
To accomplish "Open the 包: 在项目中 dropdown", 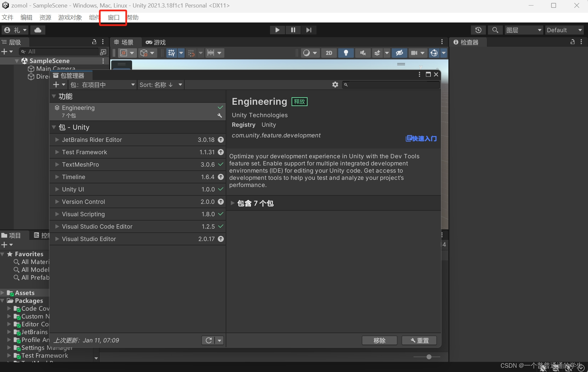I will point(103,85).
